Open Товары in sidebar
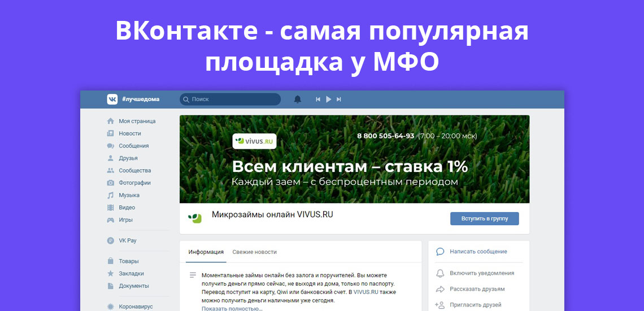 point(129,261)
